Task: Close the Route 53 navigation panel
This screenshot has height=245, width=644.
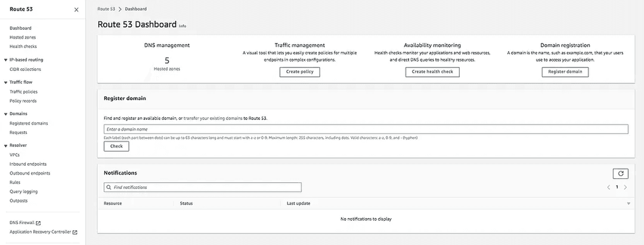Action: [76, 10]
